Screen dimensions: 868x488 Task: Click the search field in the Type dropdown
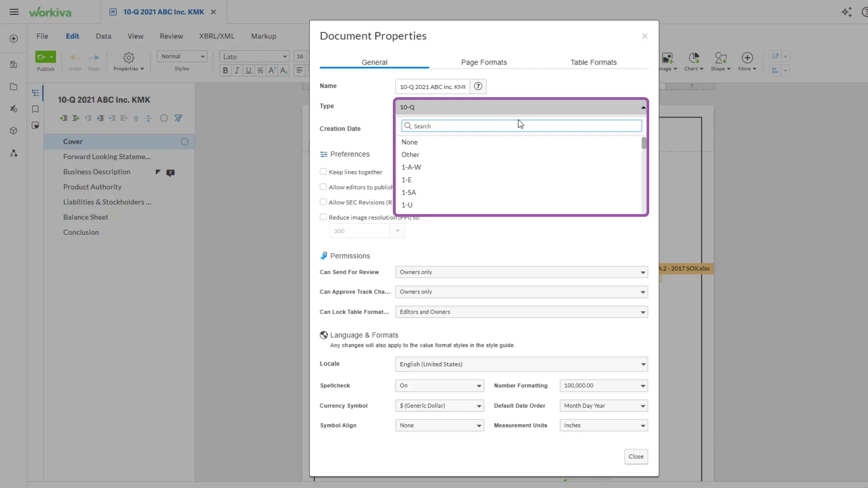tap(521, 126)
